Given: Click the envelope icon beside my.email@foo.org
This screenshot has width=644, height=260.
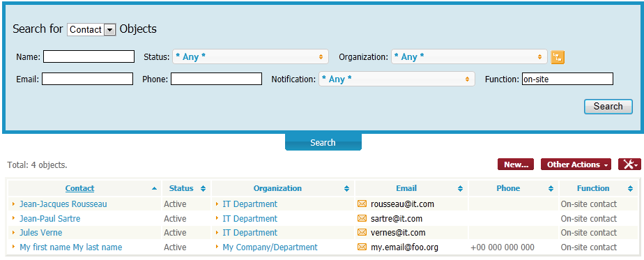Looking at the screenshot, I should point(362,247).
